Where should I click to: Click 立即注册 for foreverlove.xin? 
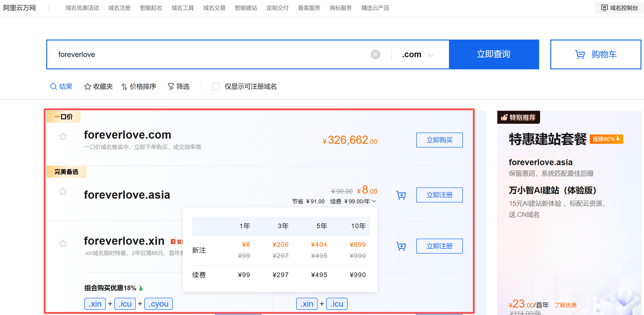point(439,246)
